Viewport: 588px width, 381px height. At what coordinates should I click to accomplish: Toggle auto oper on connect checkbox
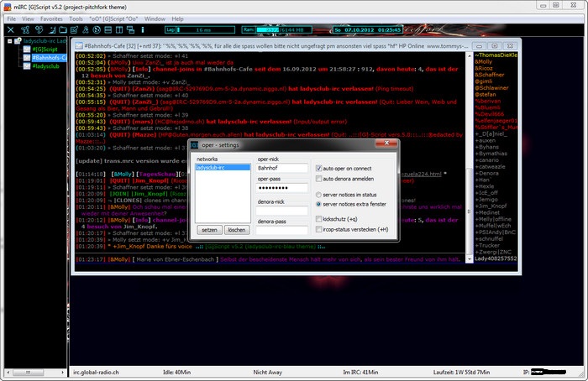tap(318, 169)
